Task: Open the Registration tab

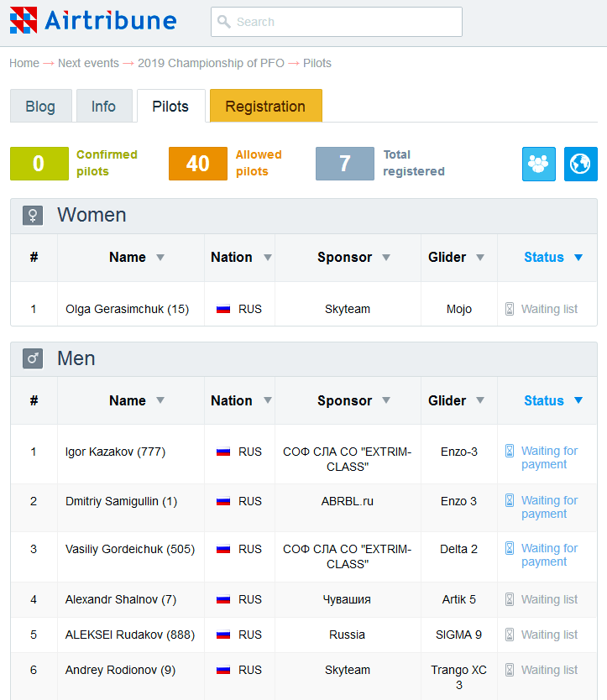Action: (266, 107)
